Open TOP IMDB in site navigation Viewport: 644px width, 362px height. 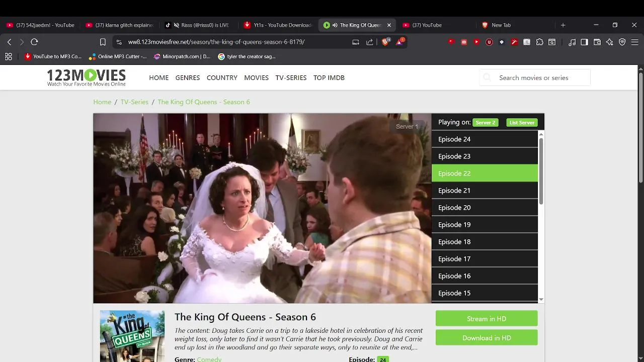tap(329, 78)
